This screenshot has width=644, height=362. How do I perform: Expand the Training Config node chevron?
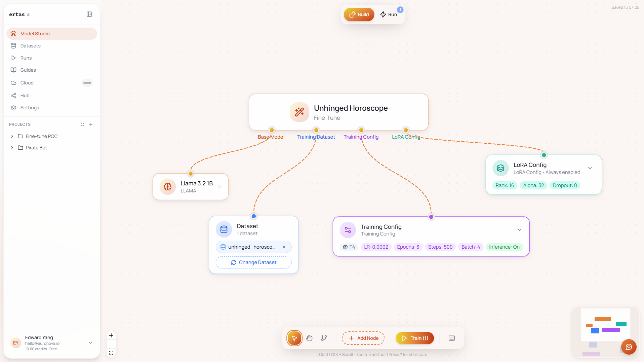coord(520,230)
